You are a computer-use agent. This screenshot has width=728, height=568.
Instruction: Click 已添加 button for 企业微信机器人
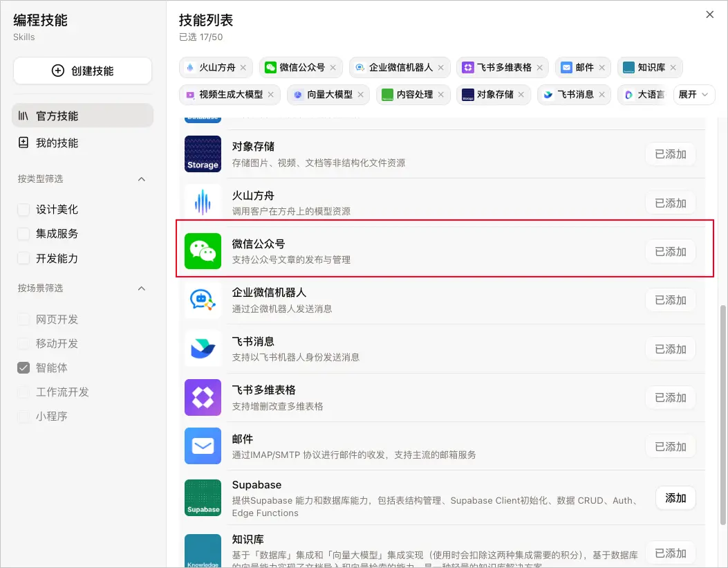coord(671,300)
